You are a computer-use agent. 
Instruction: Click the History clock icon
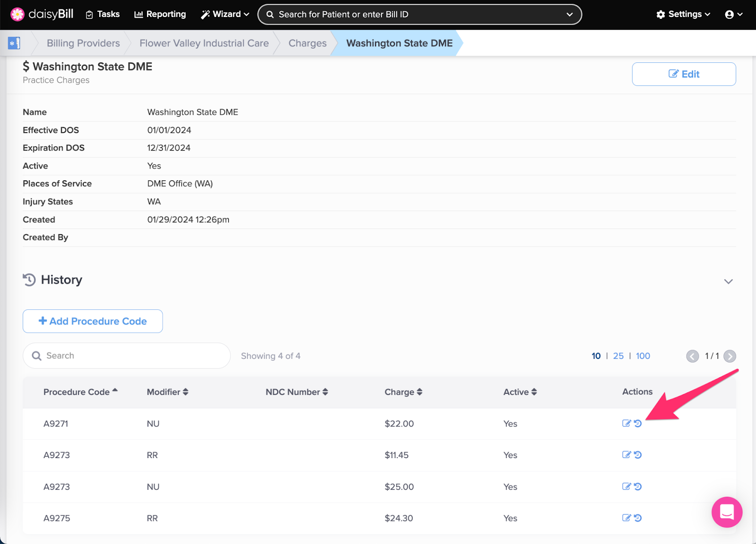pos(29,280)
